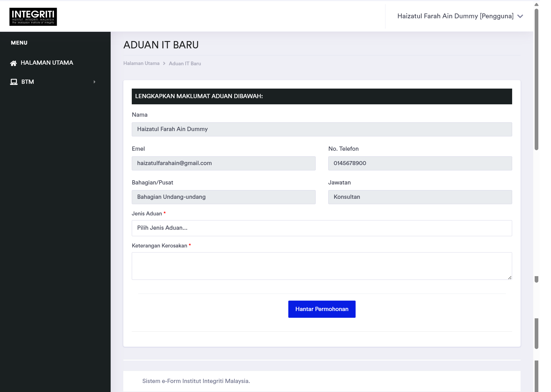Open user profile dropdown chevron
This screenshot has height=392, width=551.
click(520, 16)
